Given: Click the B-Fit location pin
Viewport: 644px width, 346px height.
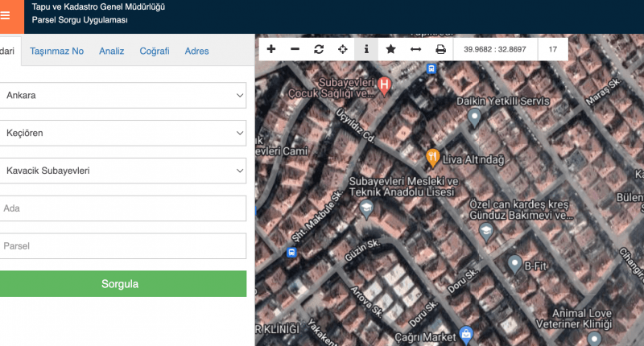Looking at the screenshot, I should click(x=514, y=264).
